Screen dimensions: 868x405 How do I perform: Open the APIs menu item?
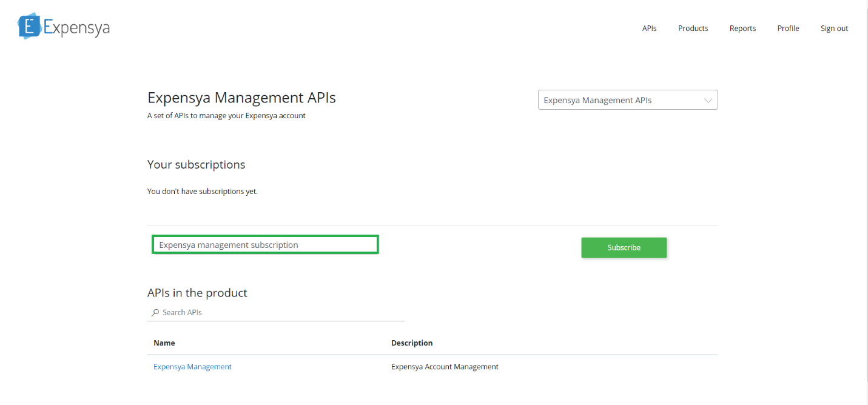click(x=649, y=28)
